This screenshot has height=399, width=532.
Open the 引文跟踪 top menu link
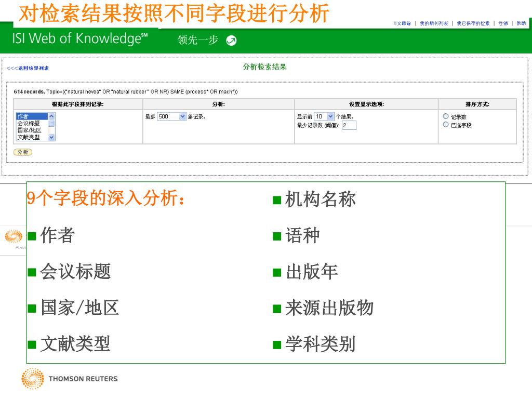[403, 23]
